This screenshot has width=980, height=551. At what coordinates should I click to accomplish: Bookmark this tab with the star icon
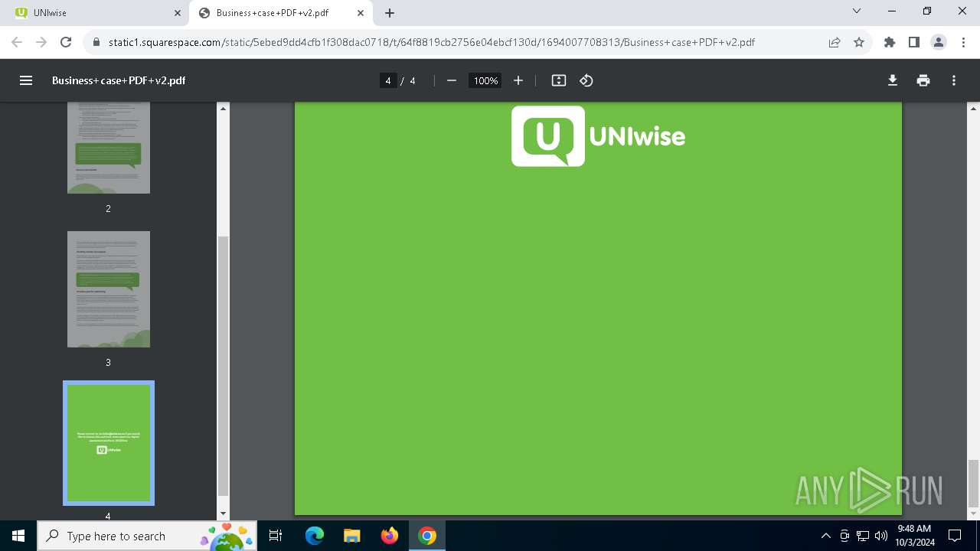pos(859,42)
